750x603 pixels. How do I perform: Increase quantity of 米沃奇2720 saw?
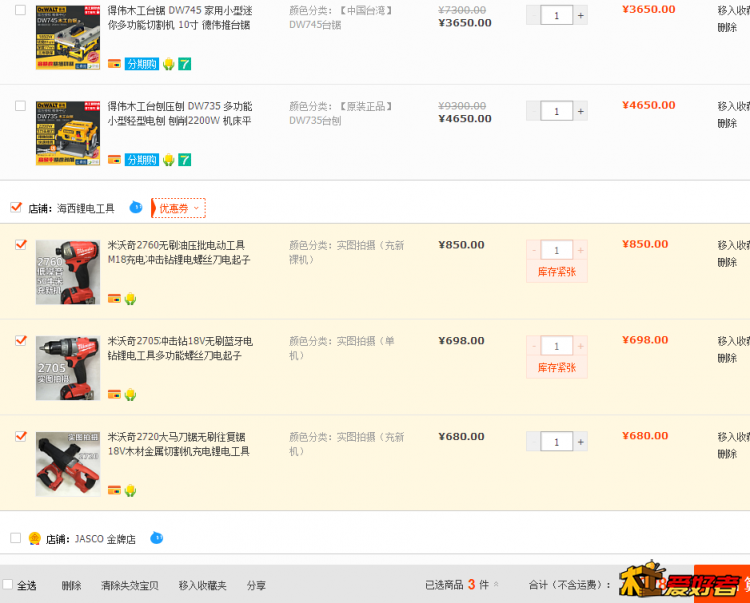click(x=580, y=441)
